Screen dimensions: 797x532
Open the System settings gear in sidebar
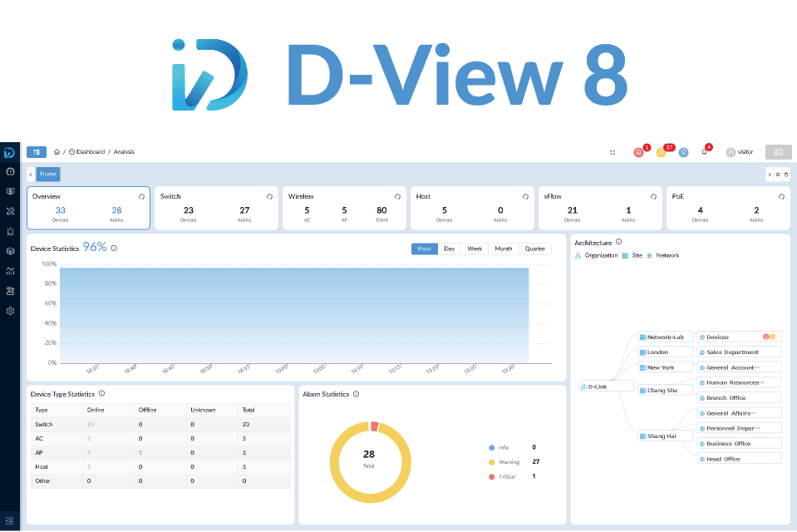tap(10, 311)
